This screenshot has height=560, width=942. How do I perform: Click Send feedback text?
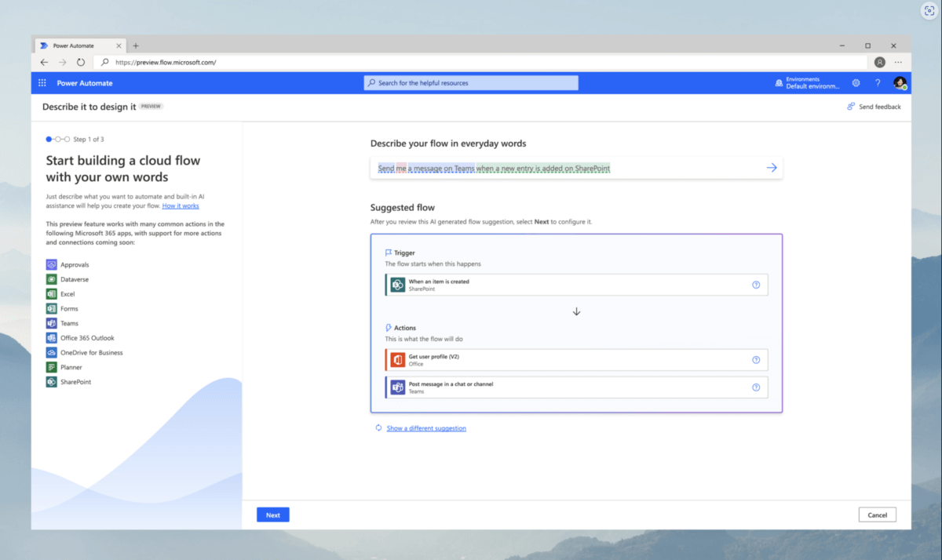(x=880, y=107)
